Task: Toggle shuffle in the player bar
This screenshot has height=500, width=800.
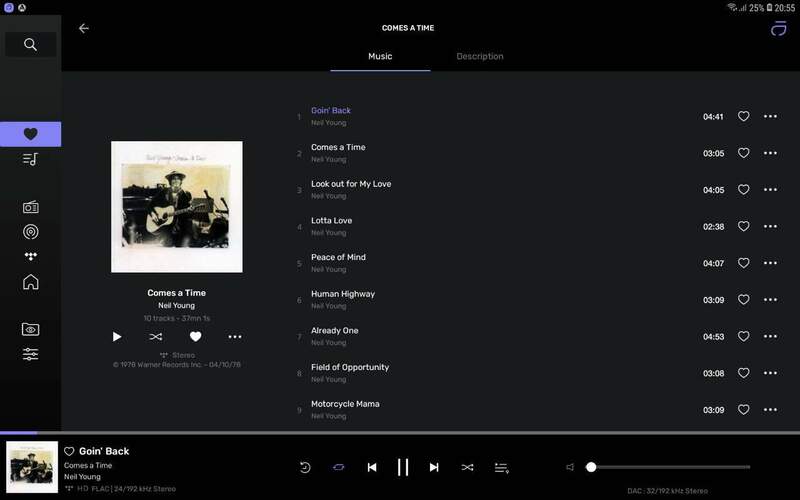Action: (467, 467)
